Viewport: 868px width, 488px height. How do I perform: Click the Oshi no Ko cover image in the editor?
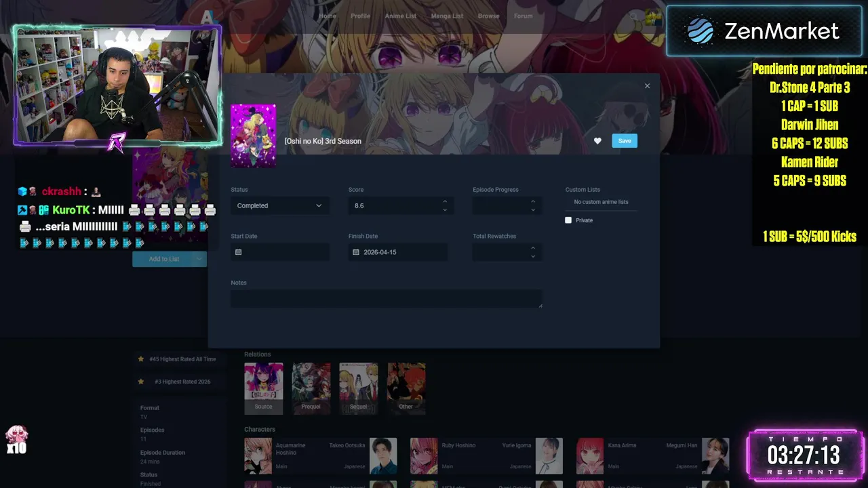253,136
